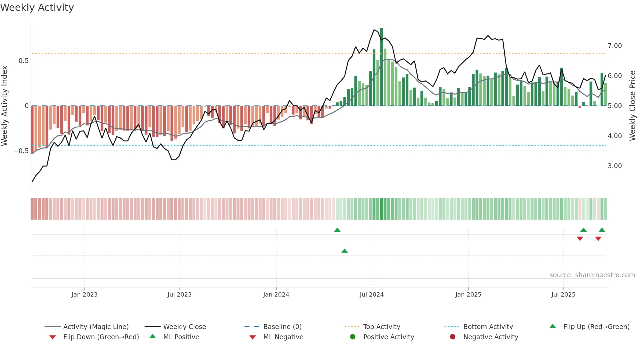Click the last flip-down marker at chart end

point(598,239)
